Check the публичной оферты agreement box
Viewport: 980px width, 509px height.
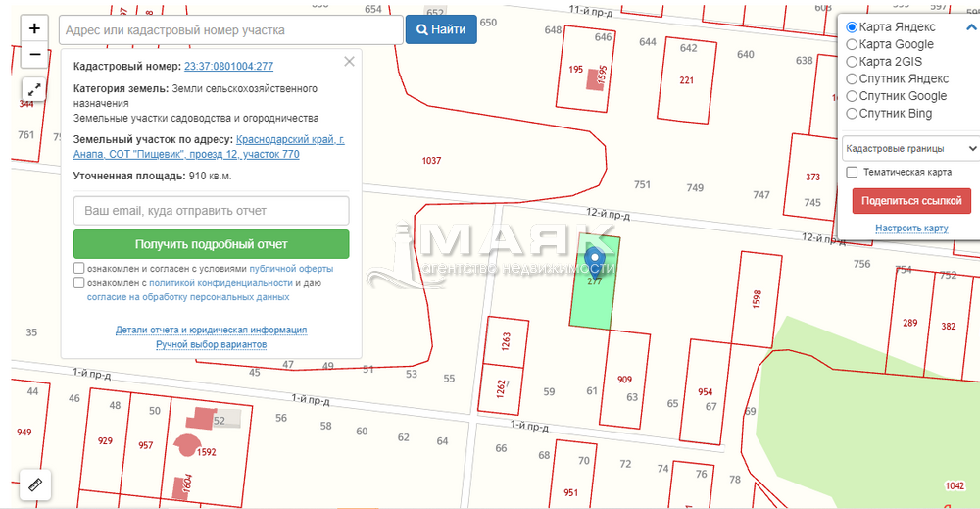point(79,269)
